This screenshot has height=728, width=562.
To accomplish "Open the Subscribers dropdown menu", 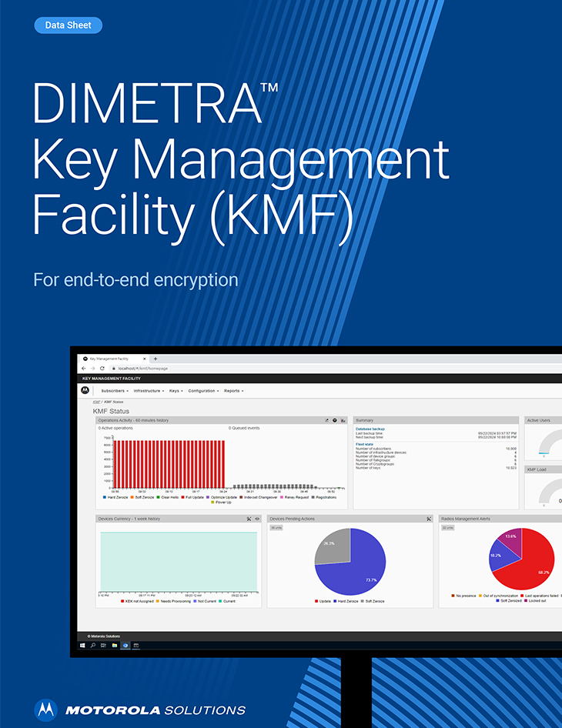I will click(114, 391).
